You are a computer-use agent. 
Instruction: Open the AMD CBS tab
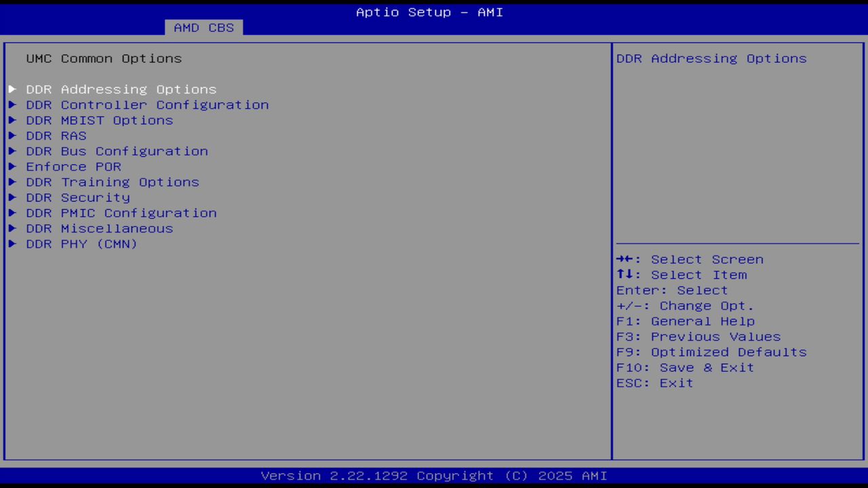point(203,28)
